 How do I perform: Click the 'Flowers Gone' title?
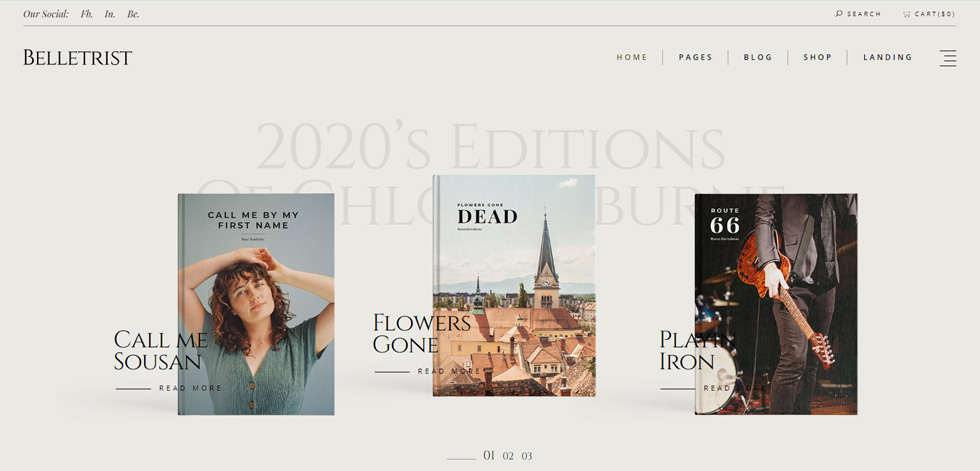tap(422, 334)
